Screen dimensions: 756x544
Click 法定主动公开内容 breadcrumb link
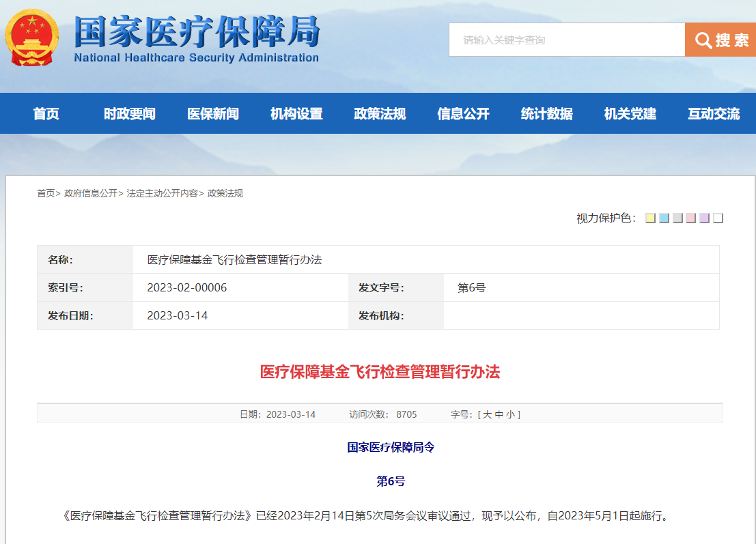(x=163, y=193)
